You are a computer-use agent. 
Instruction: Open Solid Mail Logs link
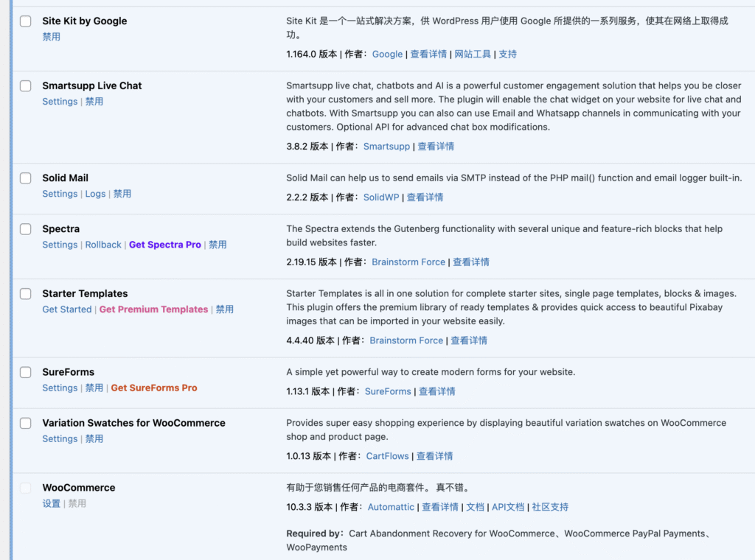(x=95, y=194)
